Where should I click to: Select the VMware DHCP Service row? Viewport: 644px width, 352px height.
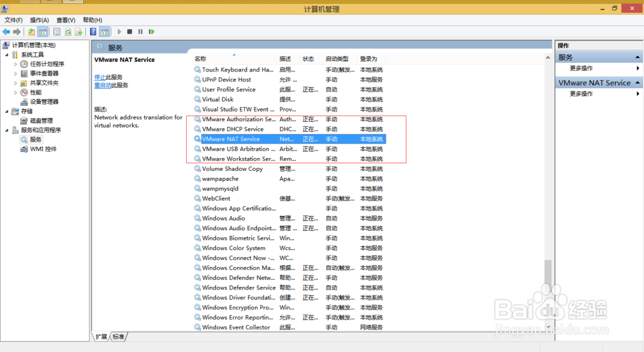tap(289, 129)
